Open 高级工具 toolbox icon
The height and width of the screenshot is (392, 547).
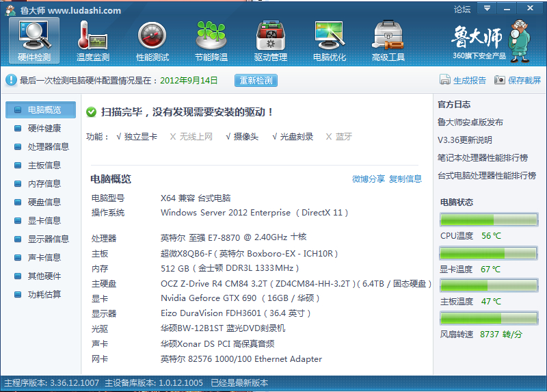(x=388, y=40)
